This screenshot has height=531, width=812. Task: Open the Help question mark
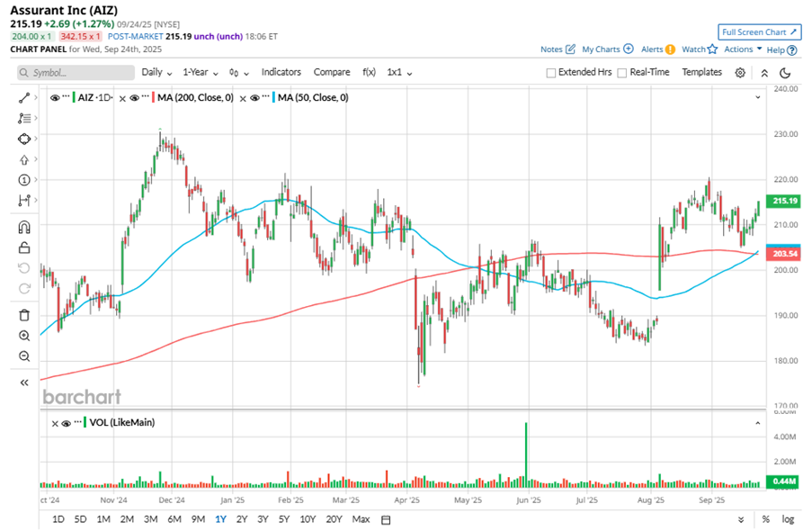[x=792, y=50]
